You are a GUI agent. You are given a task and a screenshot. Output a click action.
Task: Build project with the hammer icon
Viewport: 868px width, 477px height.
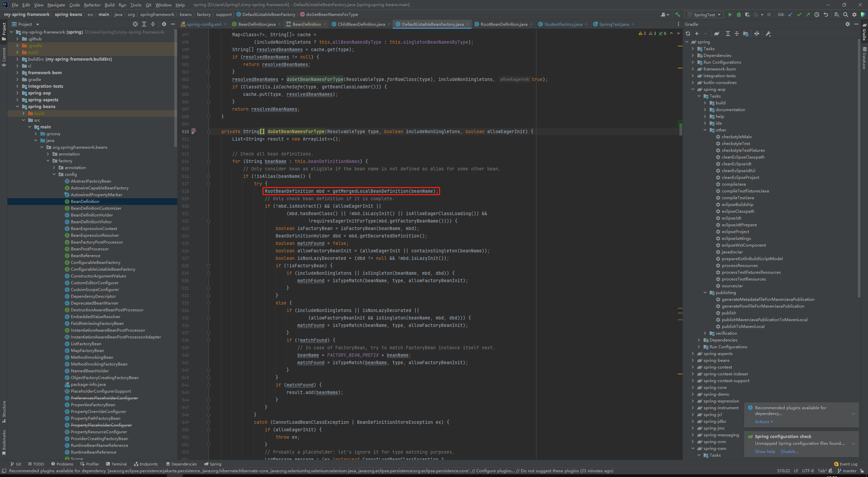coord(677,15)
